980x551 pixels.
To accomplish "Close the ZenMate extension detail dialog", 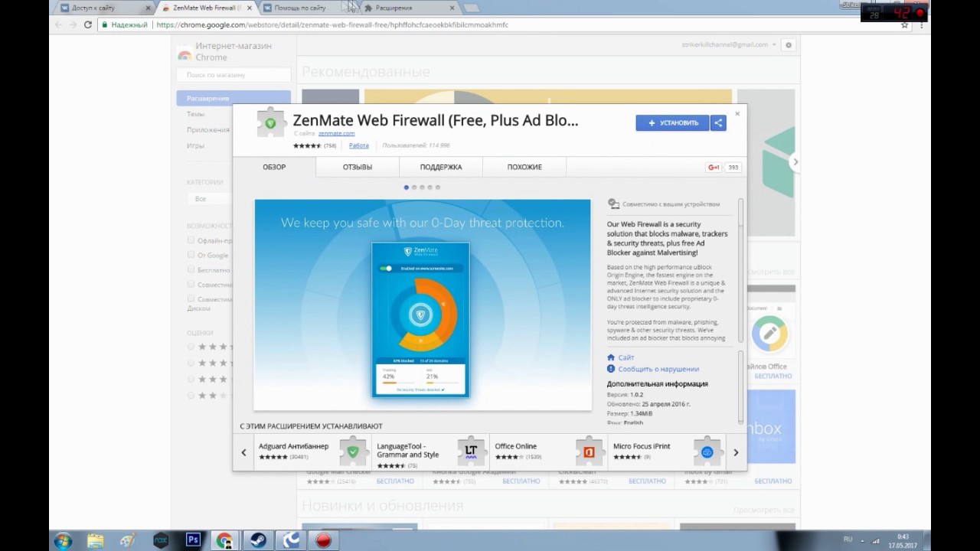I will click(737, 113).
